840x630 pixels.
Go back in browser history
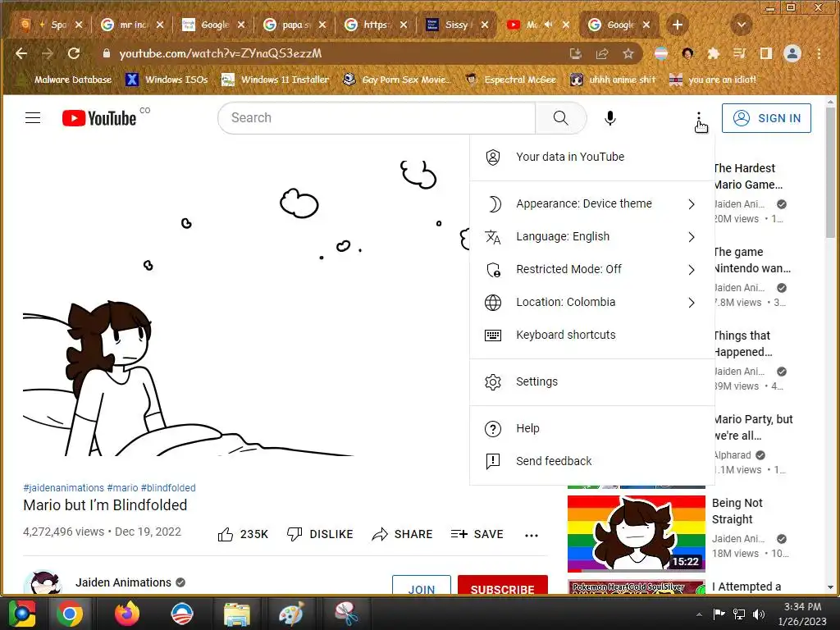(21, 53)
